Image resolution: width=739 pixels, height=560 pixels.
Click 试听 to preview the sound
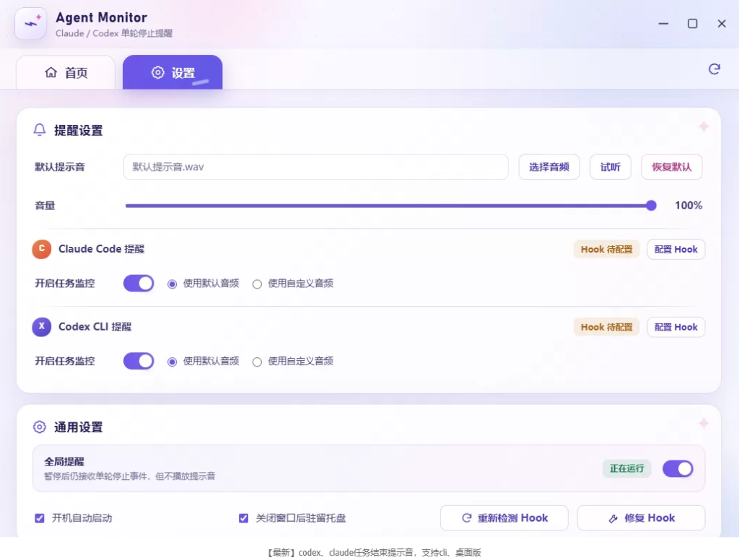pos(611,167)
